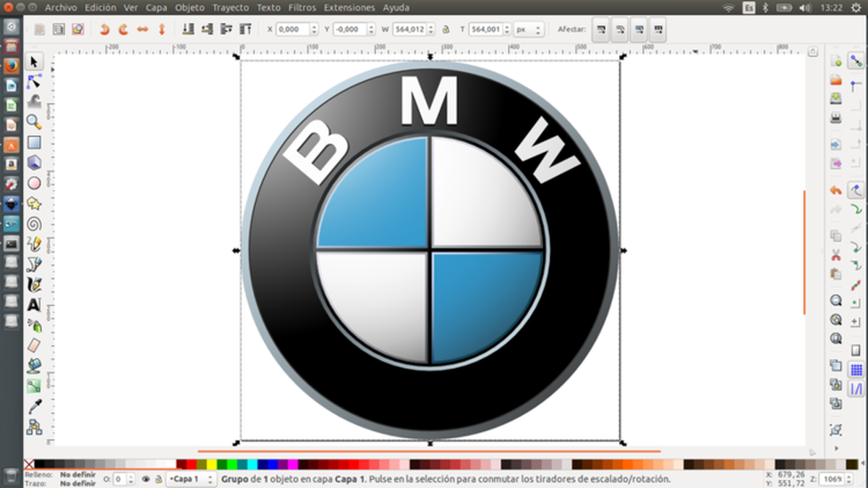
Task: Select the color dropper tool
Action: click(34, 406)
